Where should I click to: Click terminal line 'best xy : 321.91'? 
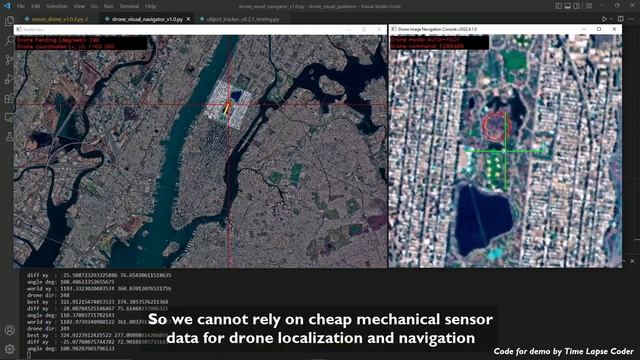tap(98, 302)
